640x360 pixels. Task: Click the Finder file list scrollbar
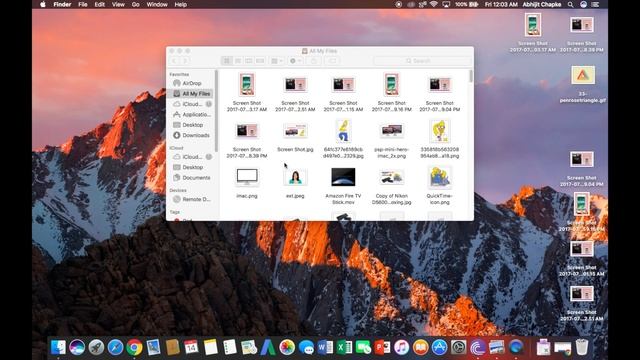[x=471, y=76]
